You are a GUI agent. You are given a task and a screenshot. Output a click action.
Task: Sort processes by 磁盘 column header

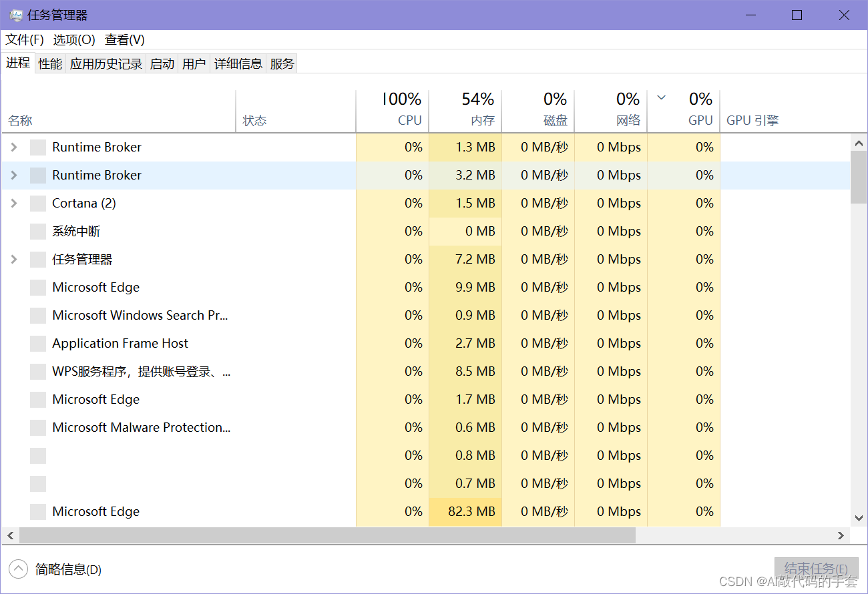pyautogui.click(x=538, y=111)
